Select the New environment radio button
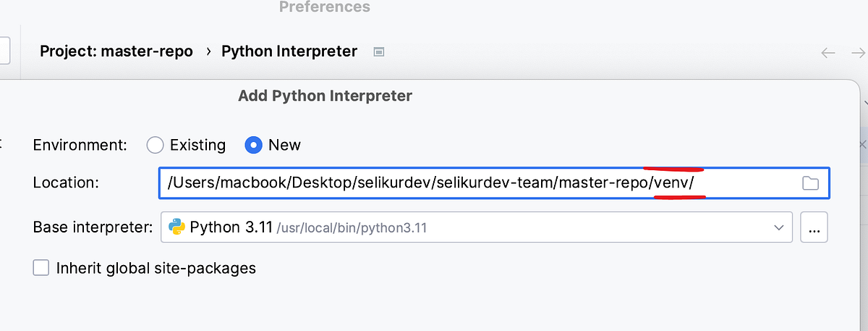The width and height of the screenshot is (868, 331). pyautogui.click(x=253, y=145)
